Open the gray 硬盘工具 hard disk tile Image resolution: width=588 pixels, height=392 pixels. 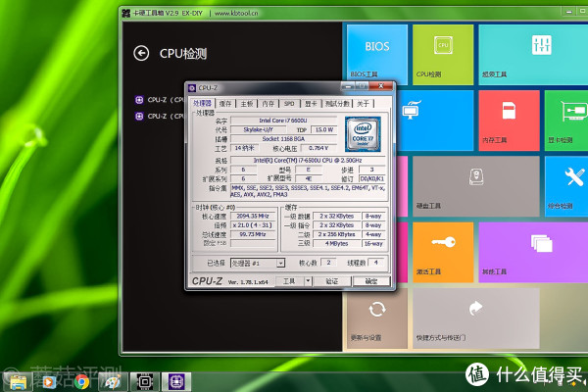[x=476, y=186]
